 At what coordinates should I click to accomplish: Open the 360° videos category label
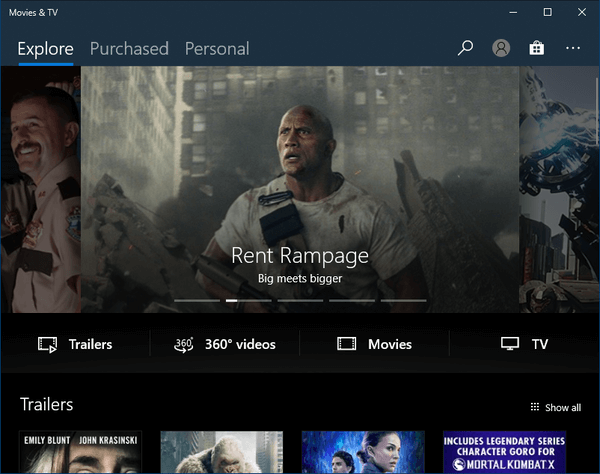point(240,344)
